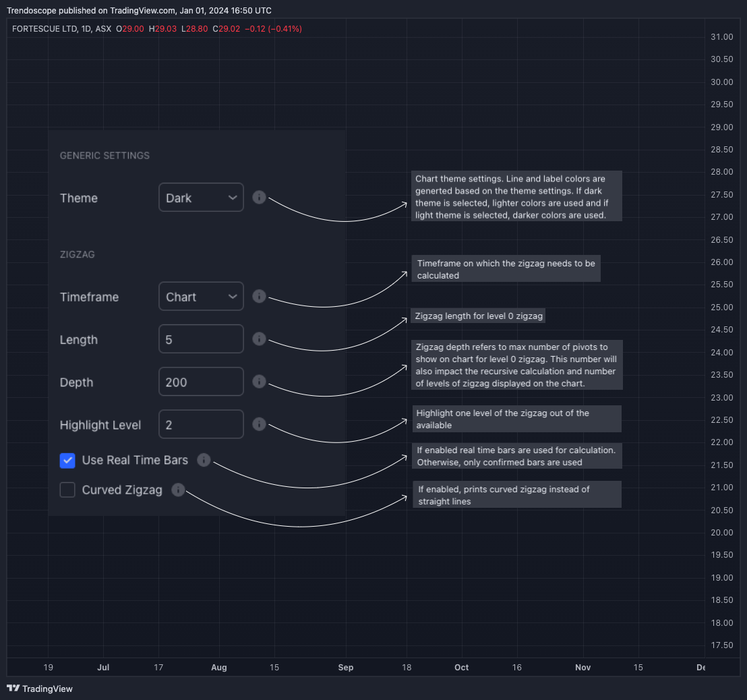Click the 31.00 price axis label
The height and width of the screenshot is (700, 747).
click(x=722, y=36)
